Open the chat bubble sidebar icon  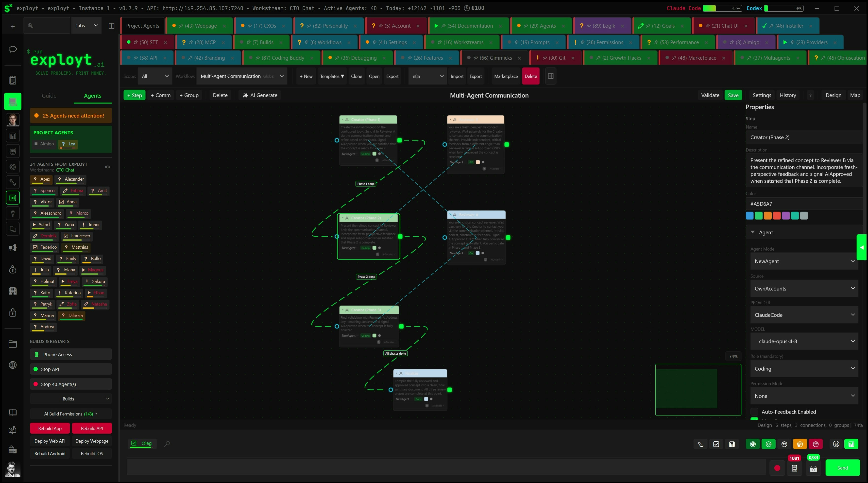tap(13, 50)
